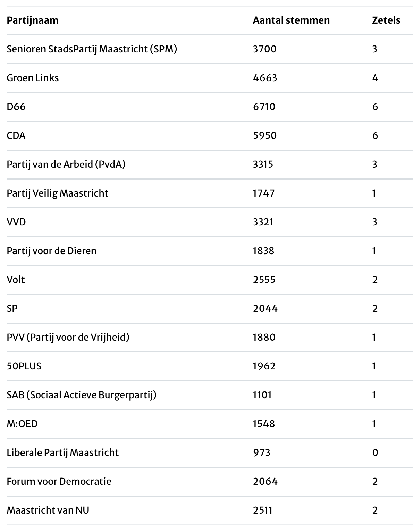The image size is (413, 532).
Task: Click the Zetels column header
Action: click(386, 20)
